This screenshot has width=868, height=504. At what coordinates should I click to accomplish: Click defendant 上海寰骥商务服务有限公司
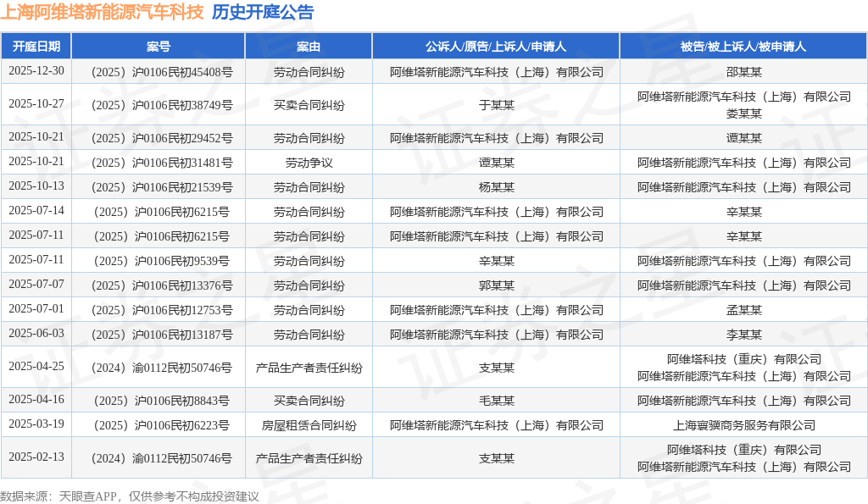tap(744, 425)
